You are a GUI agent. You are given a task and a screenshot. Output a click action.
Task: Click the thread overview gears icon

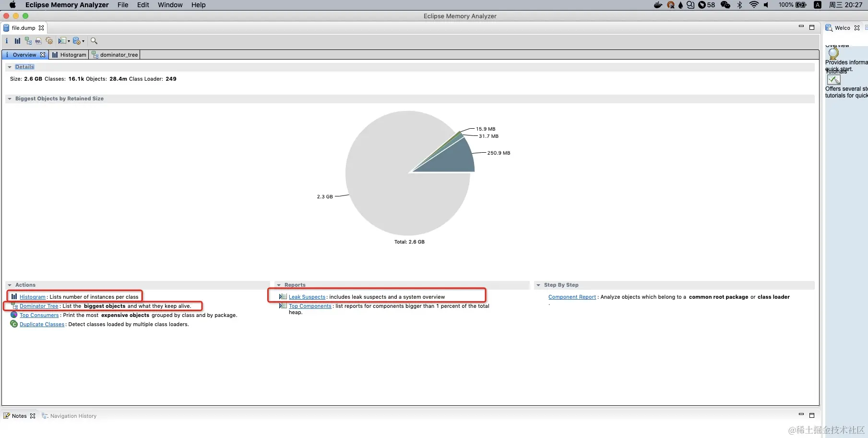tap(49, 41)
